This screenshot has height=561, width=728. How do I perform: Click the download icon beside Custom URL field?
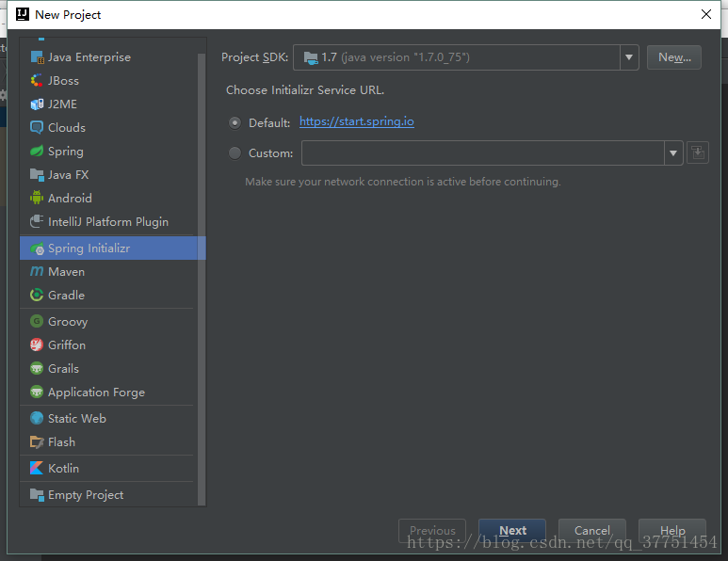pos(698,152)
